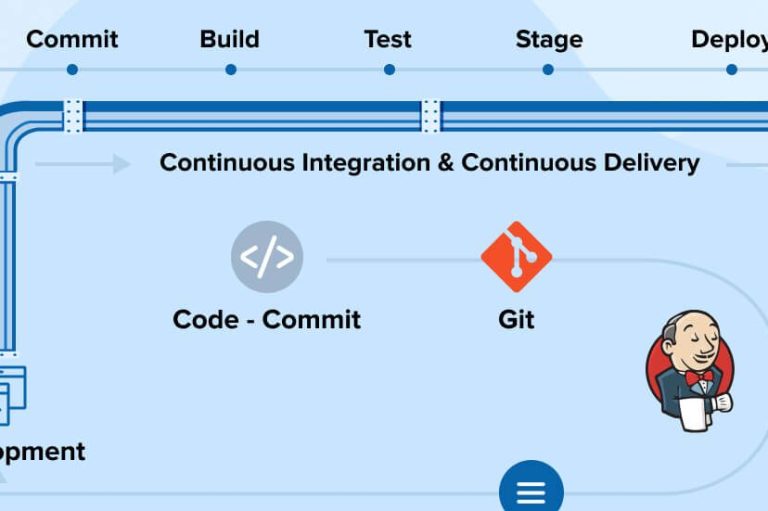Select the Build stage dot marker
The width and height of the screenshot is (768, 511).
(231, 70)
